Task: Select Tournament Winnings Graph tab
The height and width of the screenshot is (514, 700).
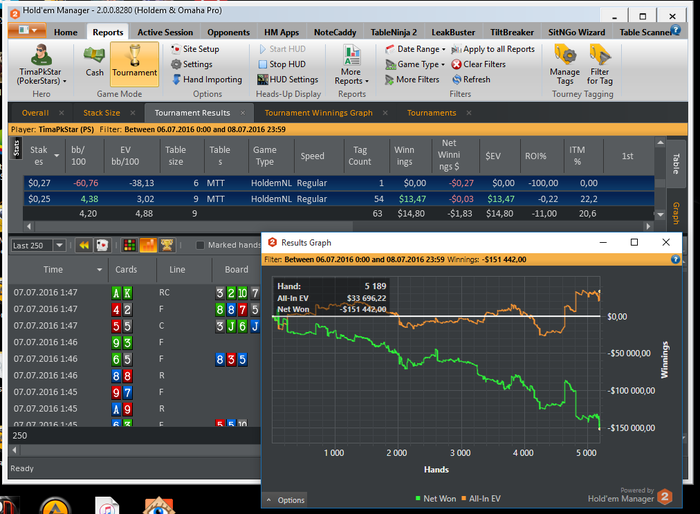Action: (x=318, y=113)
